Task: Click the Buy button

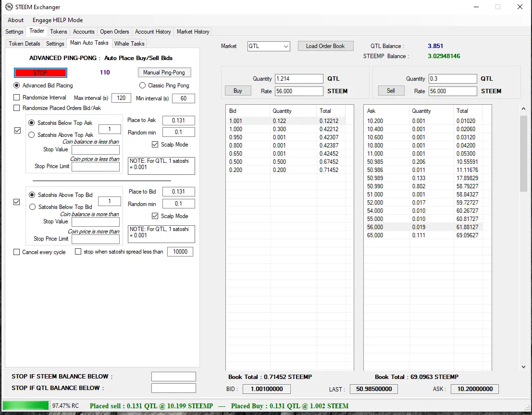Action: point(238,91)
